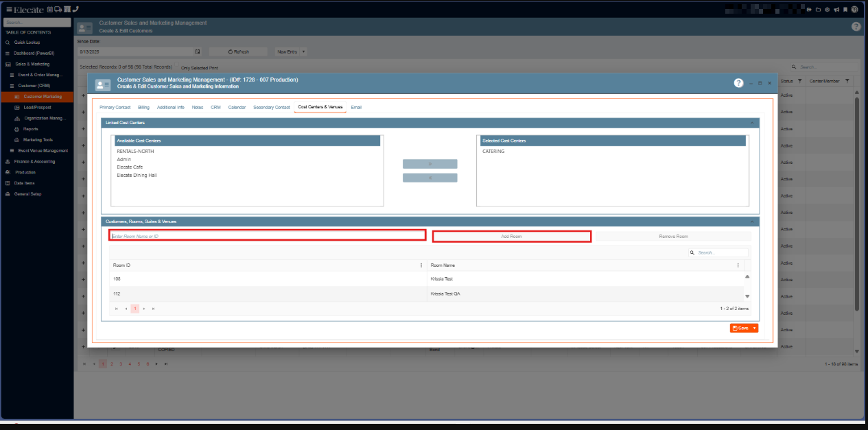868x430 pixels.
Task: Click the Enter Room Name or ID field
Action: (268, 236)
